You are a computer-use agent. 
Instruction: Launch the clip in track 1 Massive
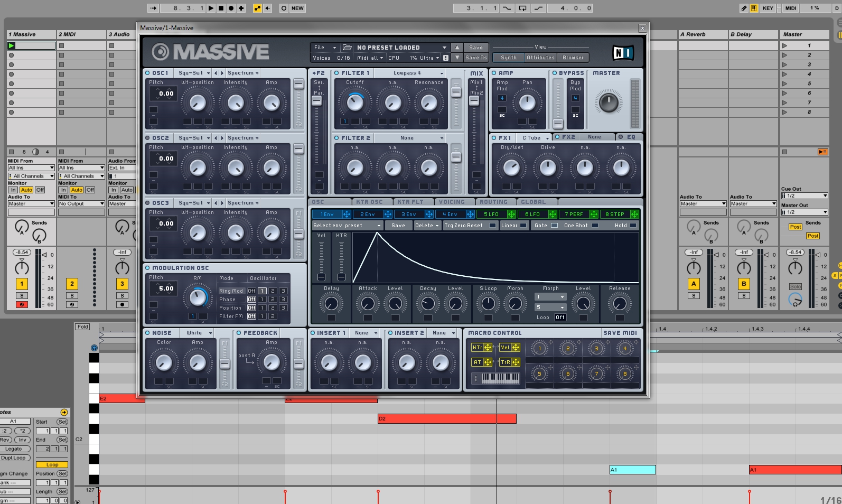click(11, 45)
